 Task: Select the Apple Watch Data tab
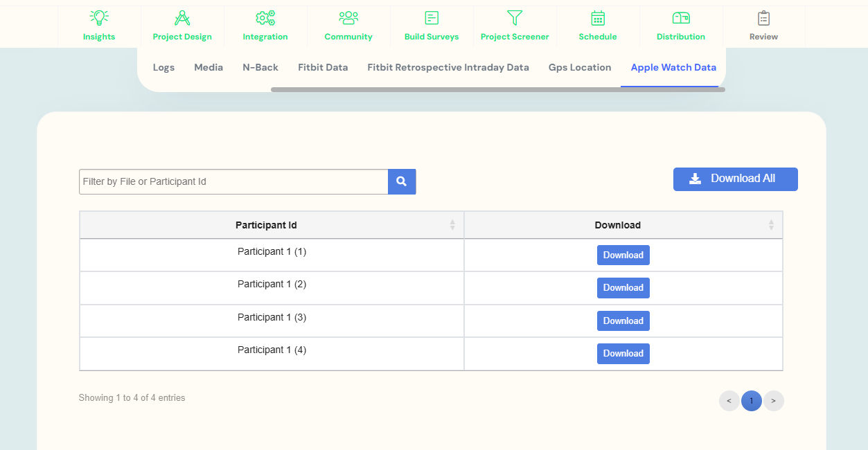point(673,67)
